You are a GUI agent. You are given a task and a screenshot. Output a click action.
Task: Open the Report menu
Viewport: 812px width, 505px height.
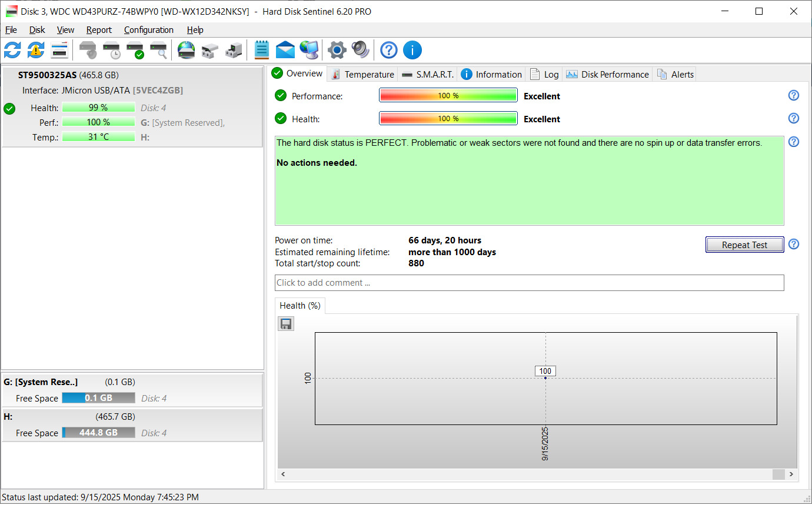[99, 30]
